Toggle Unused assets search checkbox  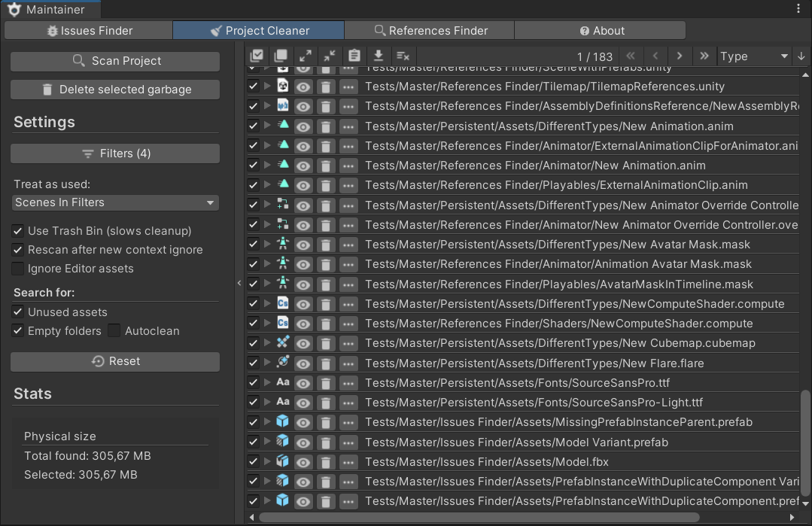click(17, 312)
